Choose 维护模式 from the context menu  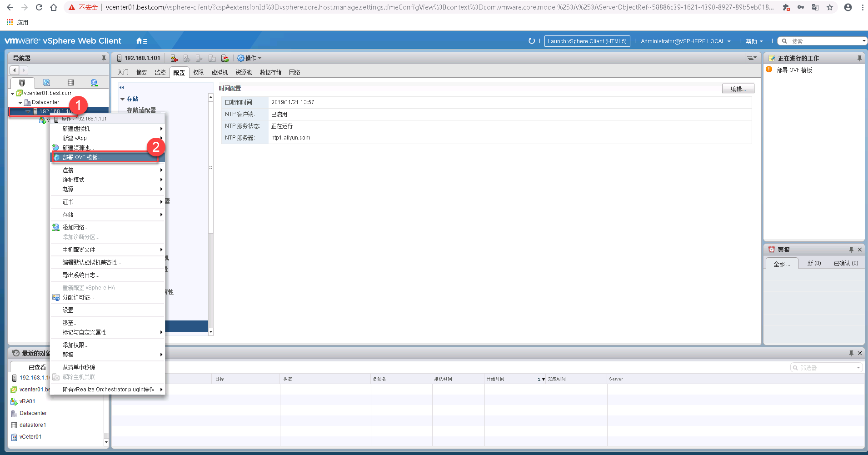click(x=107, y=180)
